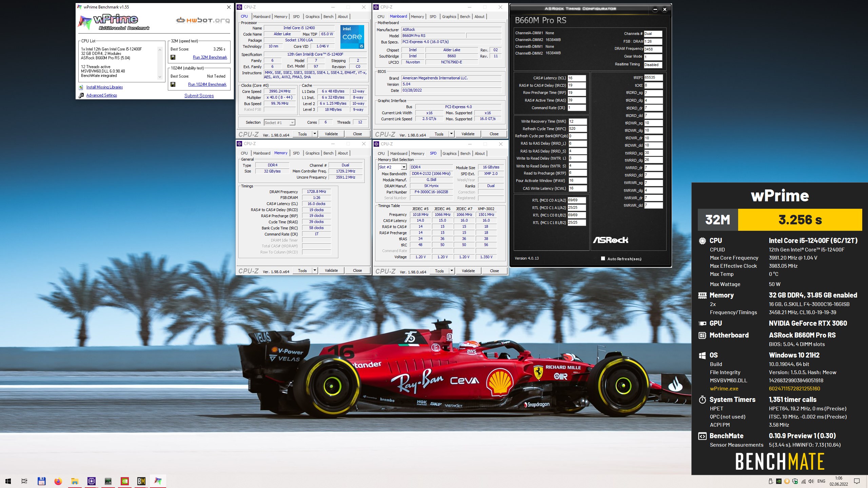Expand Tools arrow in CPU-Z SPD tab window
Viewport: 868px width, 488px height.
451,271
